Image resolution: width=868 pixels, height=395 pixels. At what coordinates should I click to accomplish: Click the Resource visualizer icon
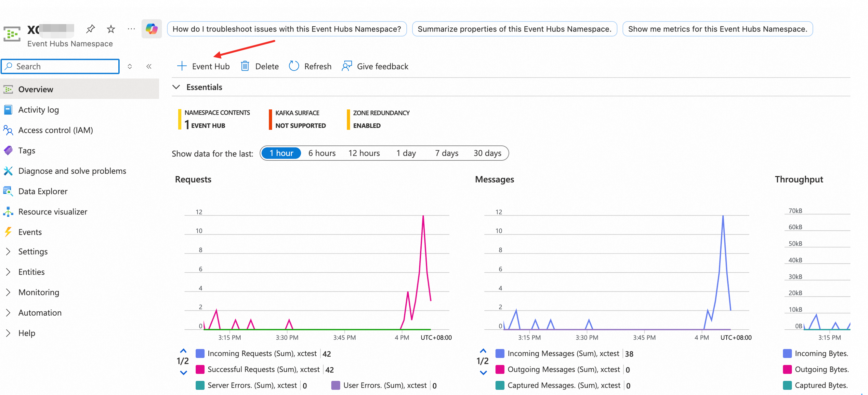coord(8,212)
